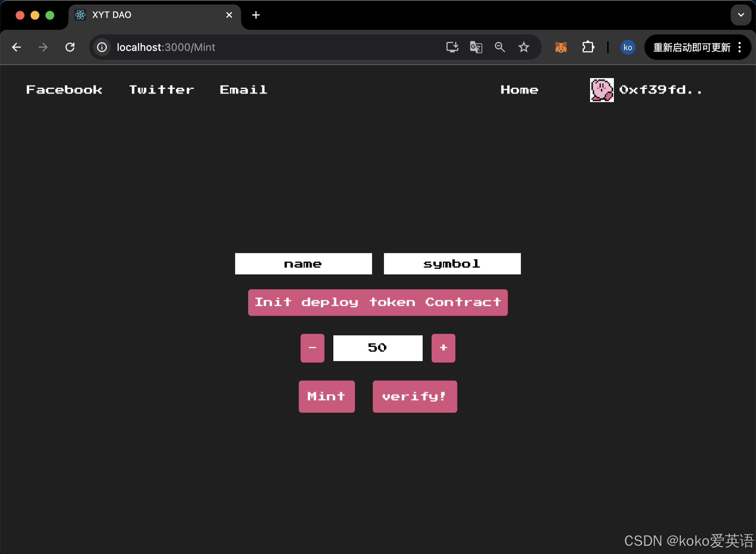Screen dimensions: 756x554
Task: Open the Home navigation link
Action: [x=519, y=90]
